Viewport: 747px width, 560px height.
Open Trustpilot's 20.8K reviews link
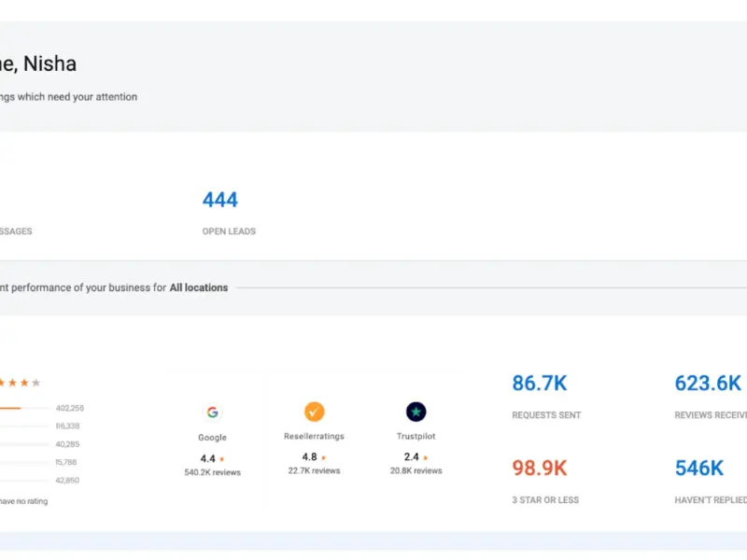coord(416,471)
